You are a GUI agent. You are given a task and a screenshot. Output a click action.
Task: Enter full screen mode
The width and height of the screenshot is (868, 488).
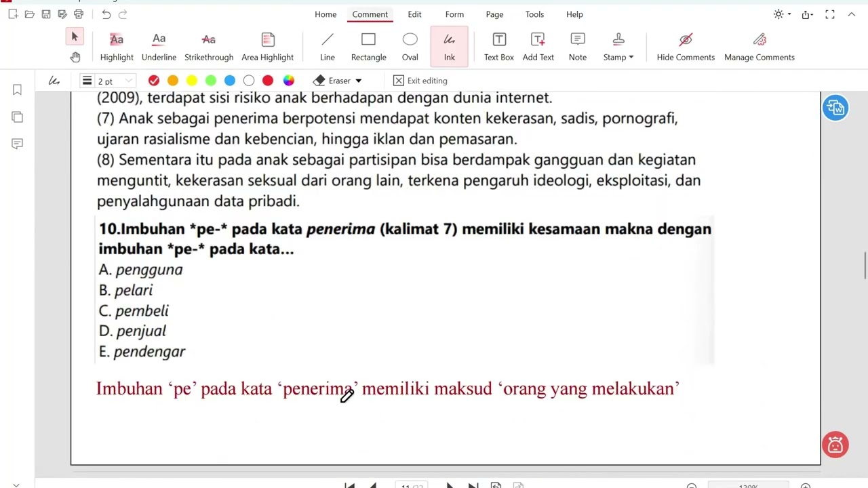pyautogui.click(x=829, y=14)
